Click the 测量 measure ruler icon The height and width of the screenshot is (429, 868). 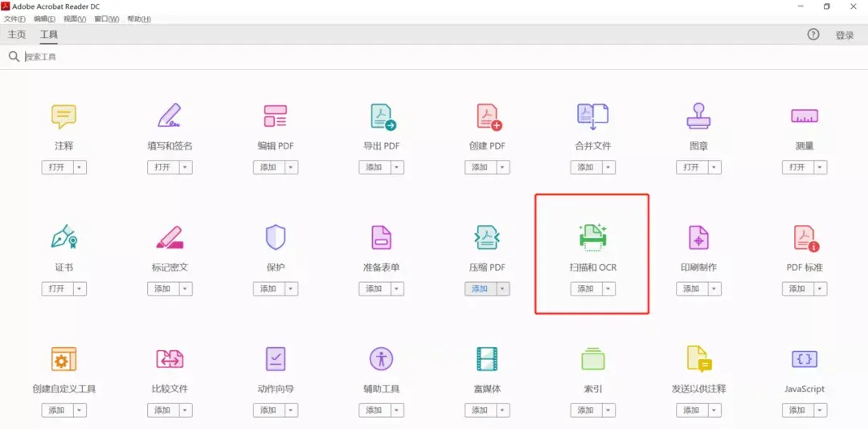pyautogui.click(x=805, y=116)
